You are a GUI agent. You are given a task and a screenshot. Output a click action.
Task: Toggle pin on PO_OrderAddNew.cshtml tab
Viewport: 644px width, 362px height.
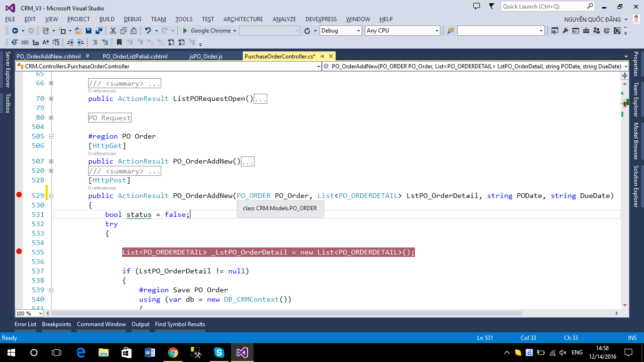coord(87,56)
